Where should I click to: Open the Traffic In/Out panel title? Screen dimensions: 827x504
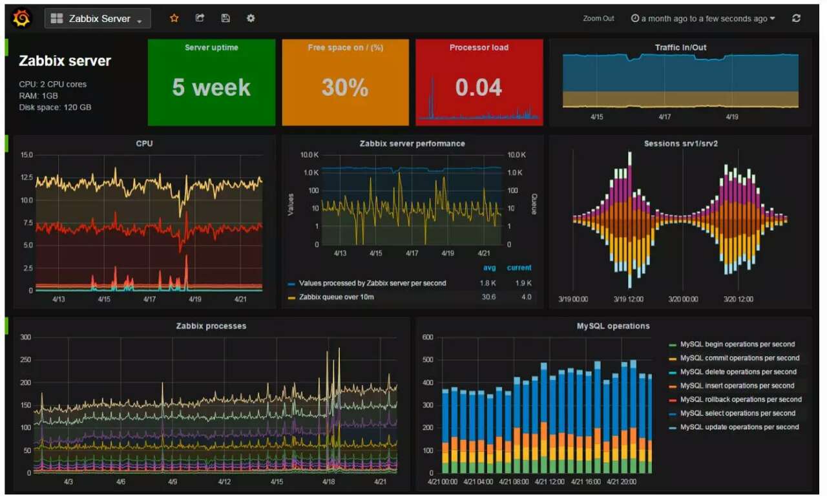(680, 47)
